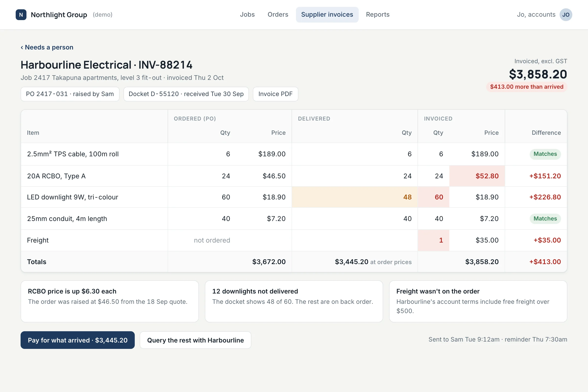Click Pay for what arrived $3,445.20
This screenshot has width=588, height=392.
click(77, 340)
